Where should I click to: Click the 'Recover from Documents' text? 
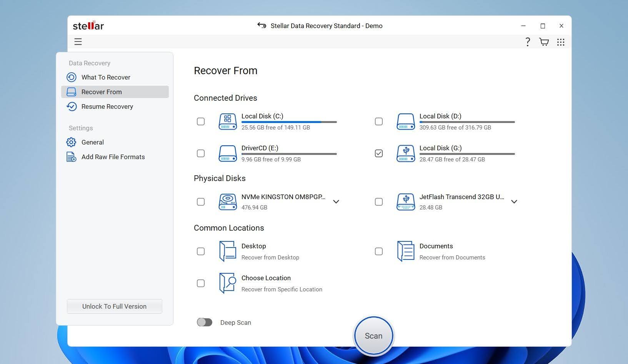pos(452,257)
